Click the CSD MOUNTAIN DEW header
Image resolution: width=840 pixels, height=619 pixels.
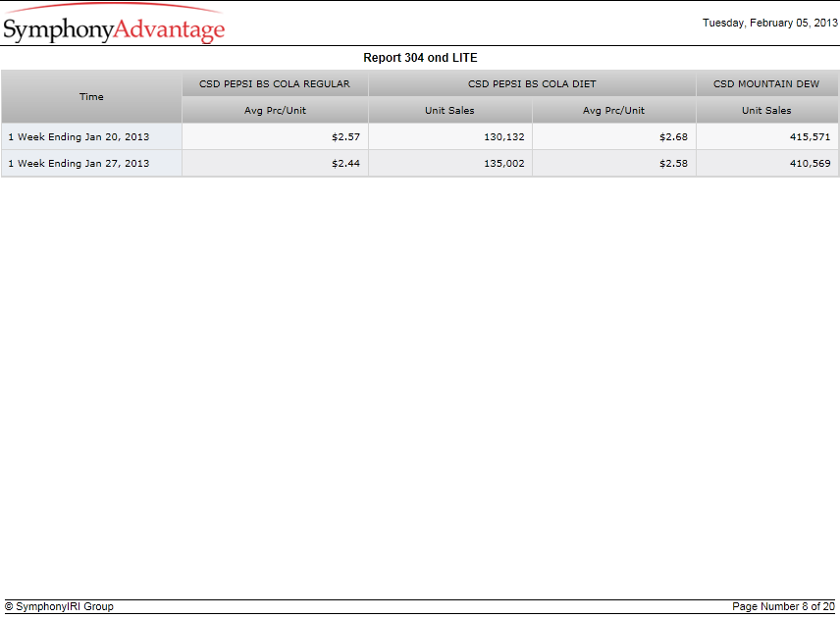(766, 84)
